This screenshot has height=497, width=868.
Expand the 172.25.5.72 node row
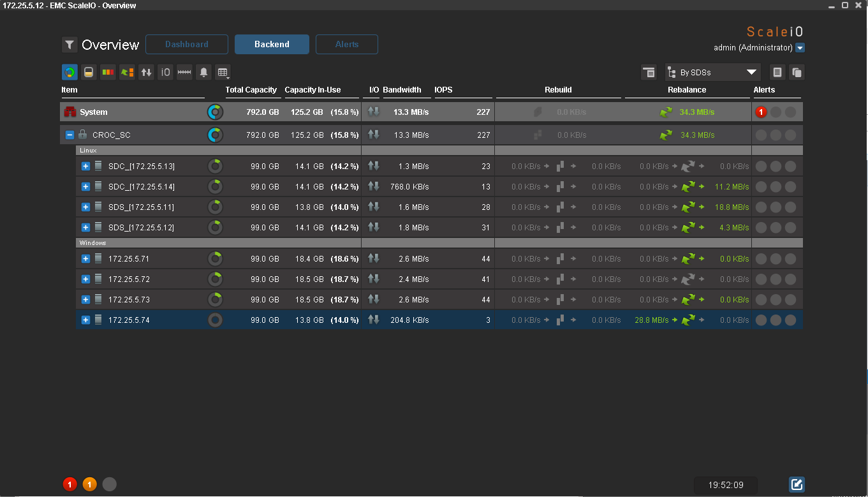tap(85, 279)
